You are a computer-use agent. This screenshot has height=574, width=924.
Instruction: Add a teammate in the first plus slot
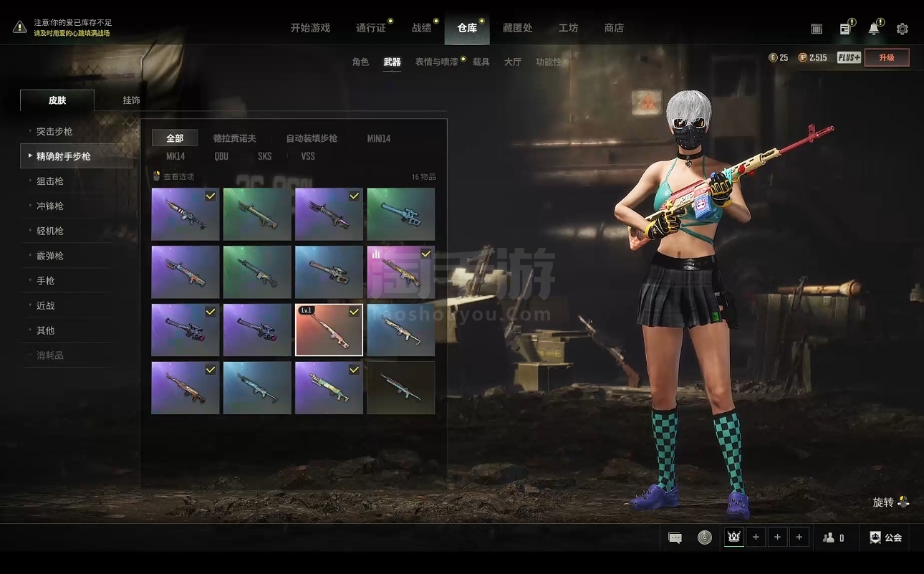pos(756,537)
